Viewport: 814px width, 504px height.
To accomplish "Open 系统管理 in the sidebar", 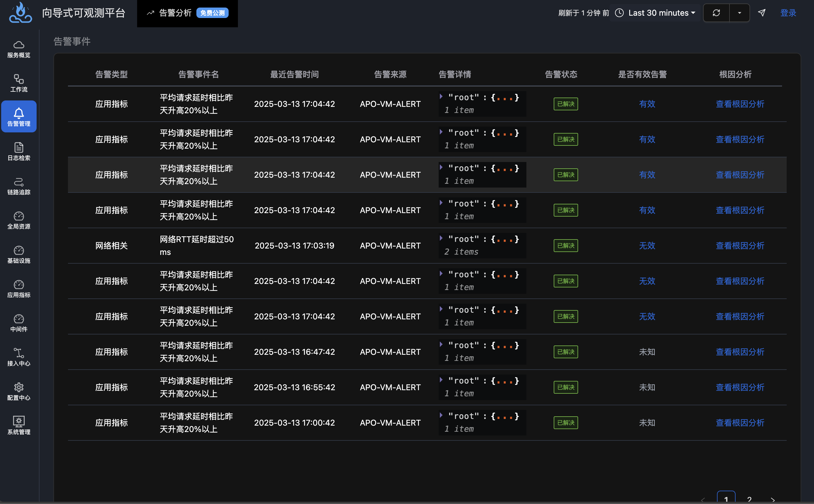I will (19, 426).
